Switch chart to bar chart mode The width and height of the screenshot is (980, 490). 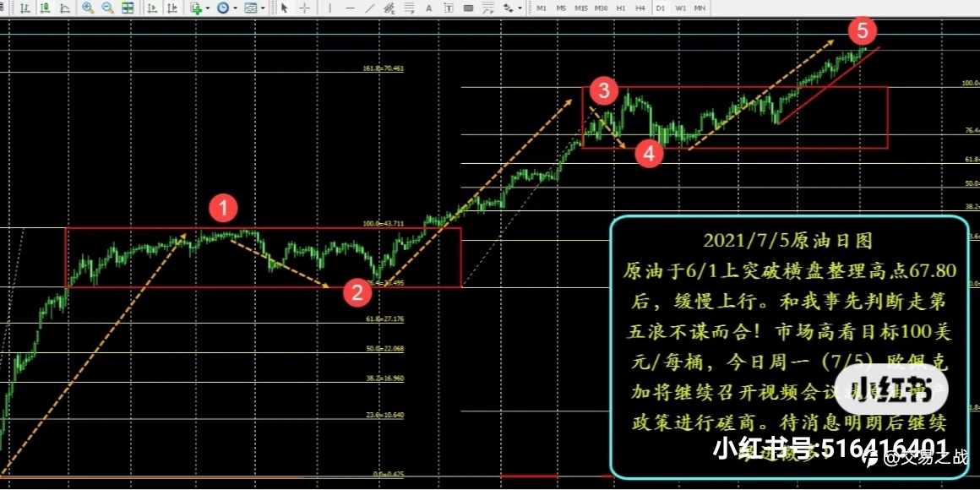tap(24, 8)
